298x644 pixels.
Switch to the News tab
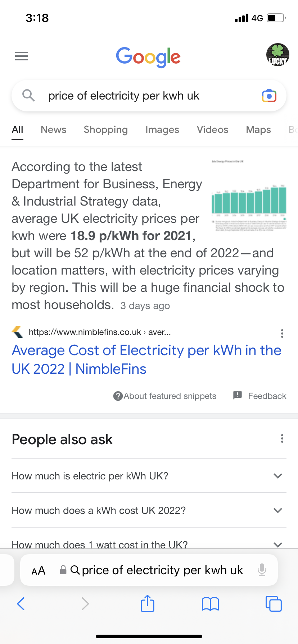pos(53,130)
